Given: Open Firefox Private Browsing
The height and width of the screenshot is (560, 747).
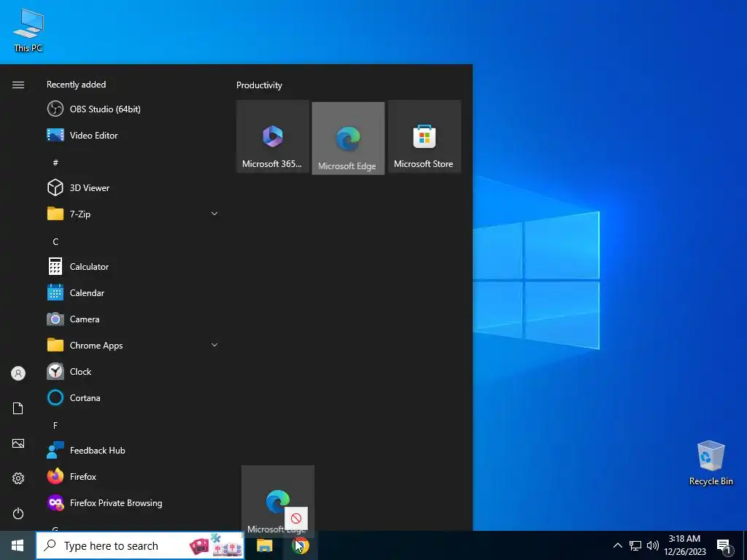Looking at the screenshot, I should click(132, 503).
